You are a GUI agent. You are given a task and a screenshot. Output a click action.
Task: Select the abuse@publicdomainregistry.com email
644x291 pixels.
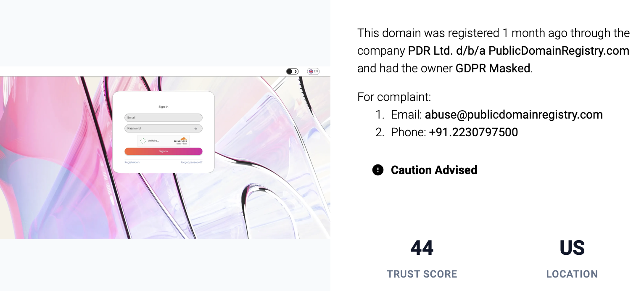pos(514,115)
